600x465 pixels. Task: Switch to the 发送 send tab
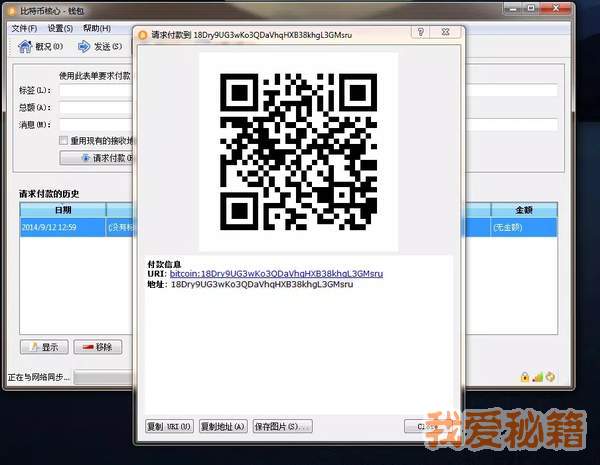(100, 47)
